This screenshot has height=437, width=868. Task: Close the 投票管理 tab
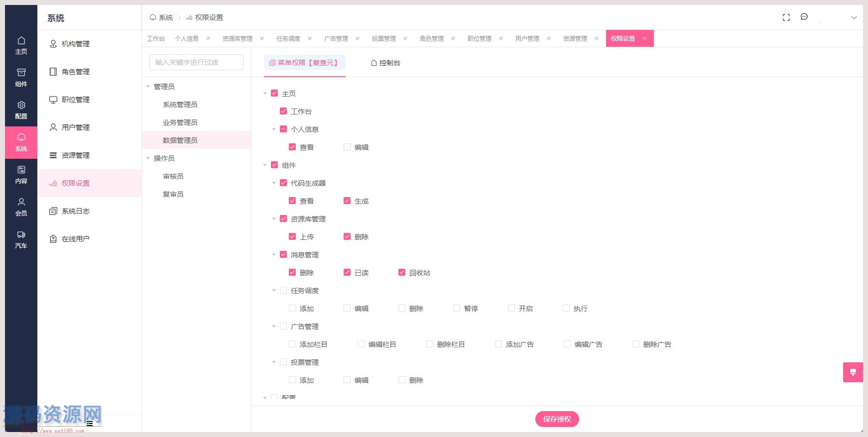(x=405, y=38)
